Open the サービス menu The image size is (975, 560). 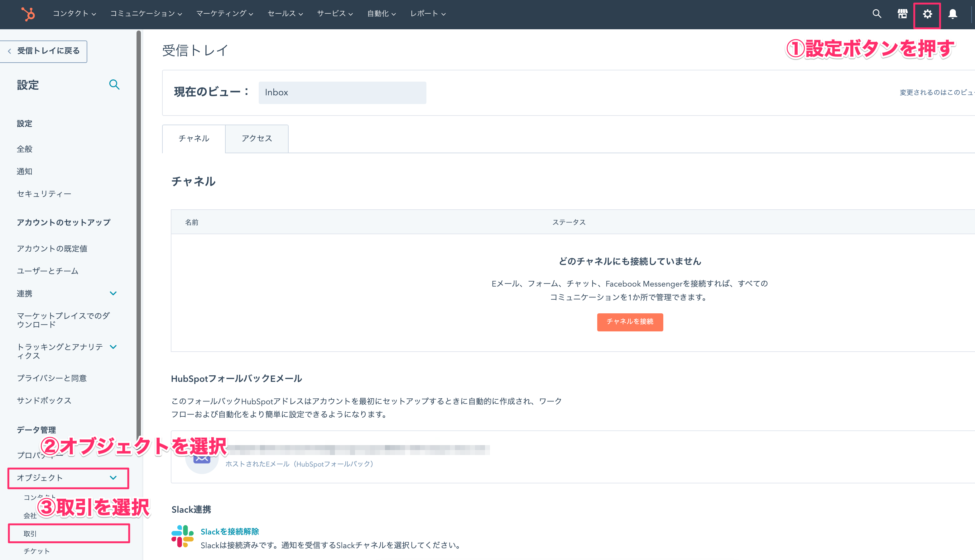(335, 14)
